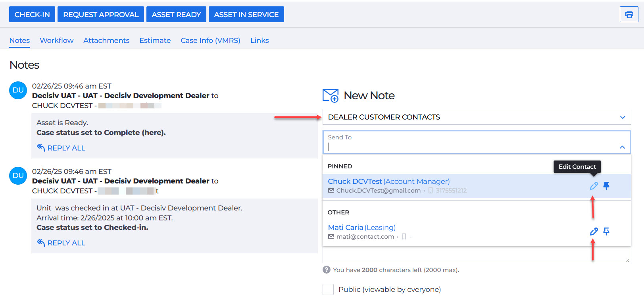The width and height of the screenshot is (644, 301).
Task: Click the DU avatar on first note
Action: click(x=18, y=91)
